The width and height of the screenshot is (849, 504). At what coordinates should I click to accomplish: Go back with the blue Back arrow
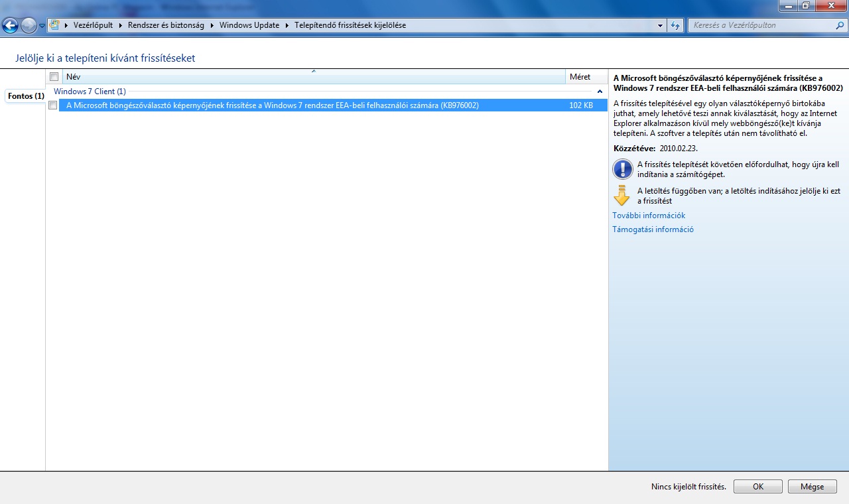pyautogui.click(x=11, y=26)
